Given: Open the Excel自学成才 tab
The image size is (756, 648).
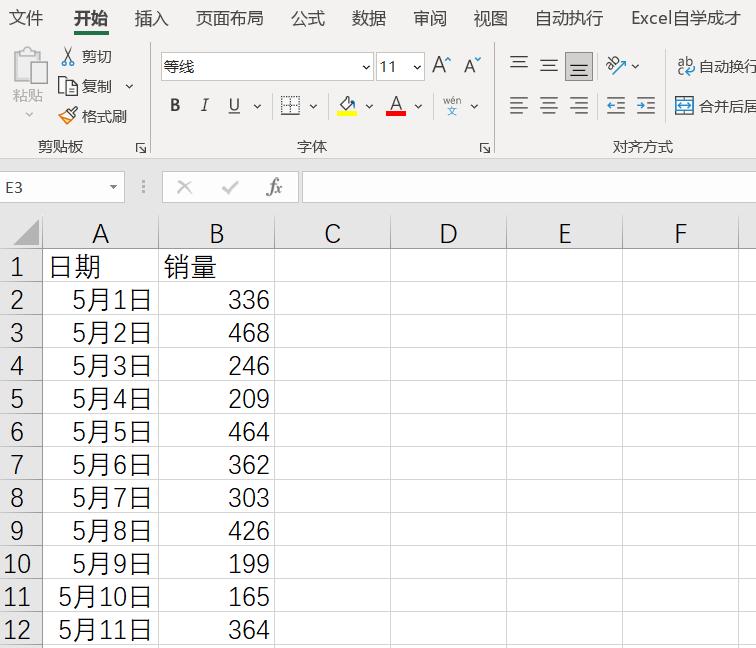Looking at the screenshot, I should [685, 18].
